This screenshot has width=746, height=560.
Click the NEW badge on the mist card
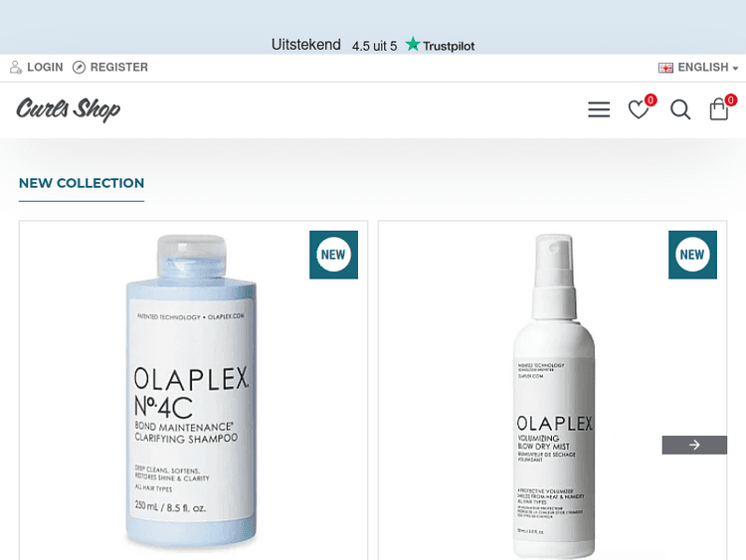point(692,255)
